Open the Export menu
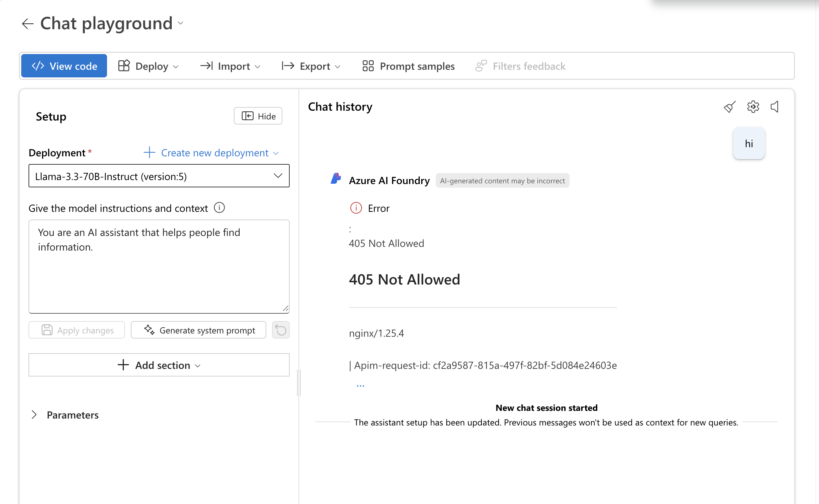Viewport: 819px width, 504px height. click(x=311, y=66)
